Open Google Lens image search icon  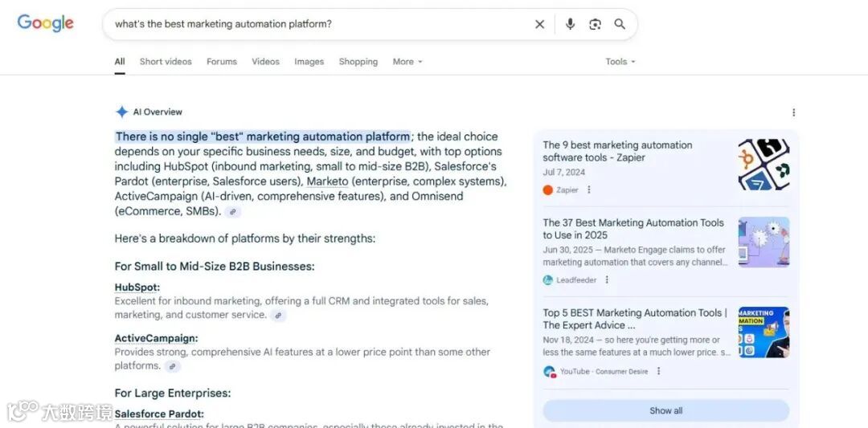point(595,24)
